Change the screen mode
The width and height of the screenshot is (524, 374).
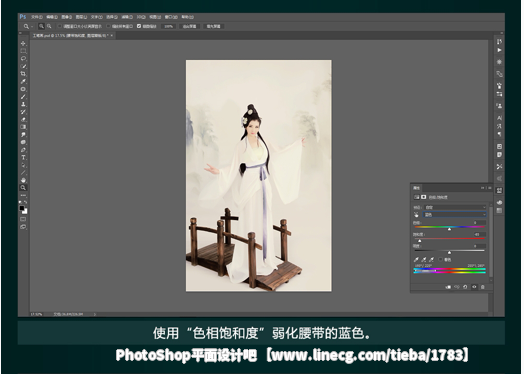23,227
